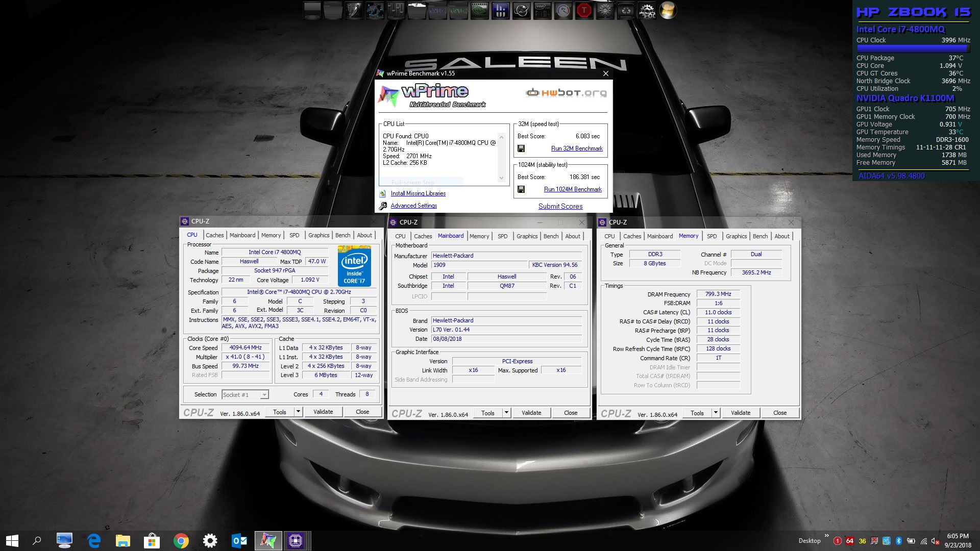Click the BIOS Version L70 Ver. 01.44 field
Viewport: 980px width, 551px height.
click(506, 330)
